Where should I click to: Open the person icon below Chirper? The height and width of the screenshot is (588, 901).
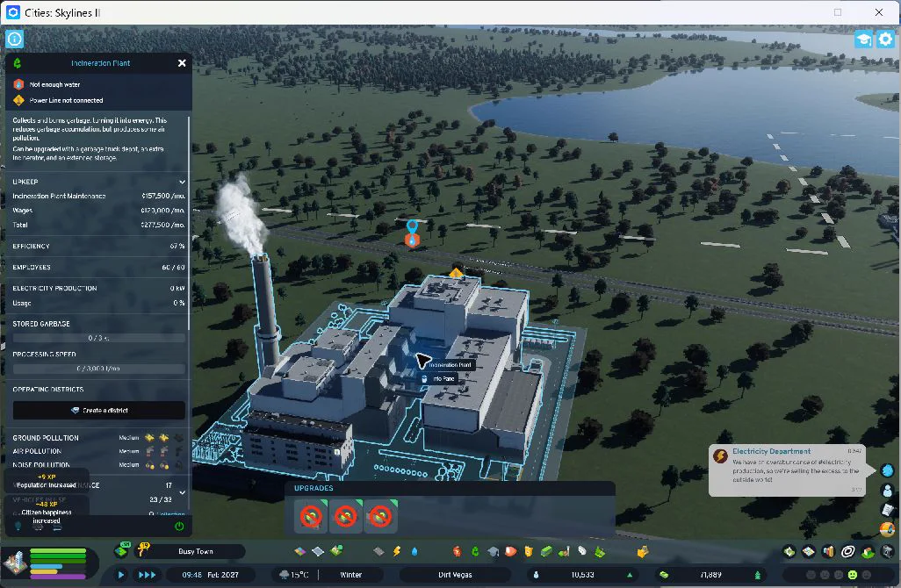tap(887, 491)
